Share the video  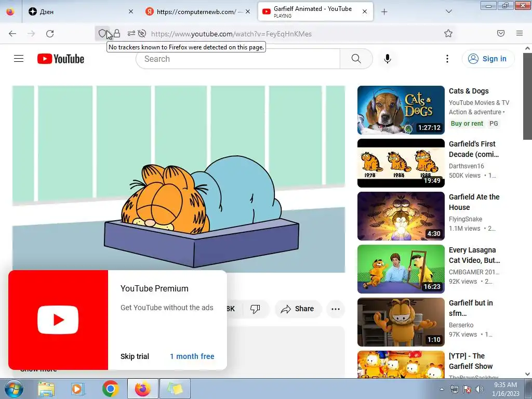298,309
